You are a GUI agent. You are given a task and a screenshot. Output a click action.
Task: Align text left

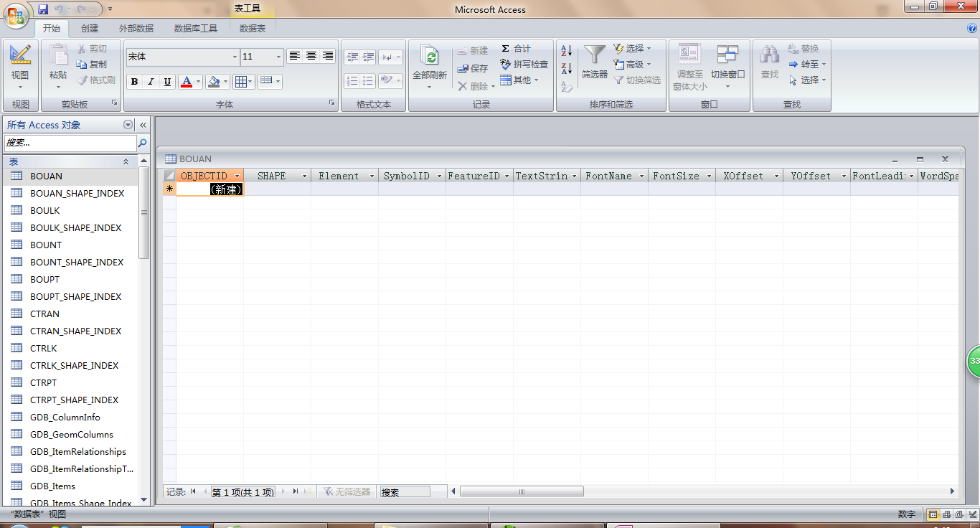(295, 56)
